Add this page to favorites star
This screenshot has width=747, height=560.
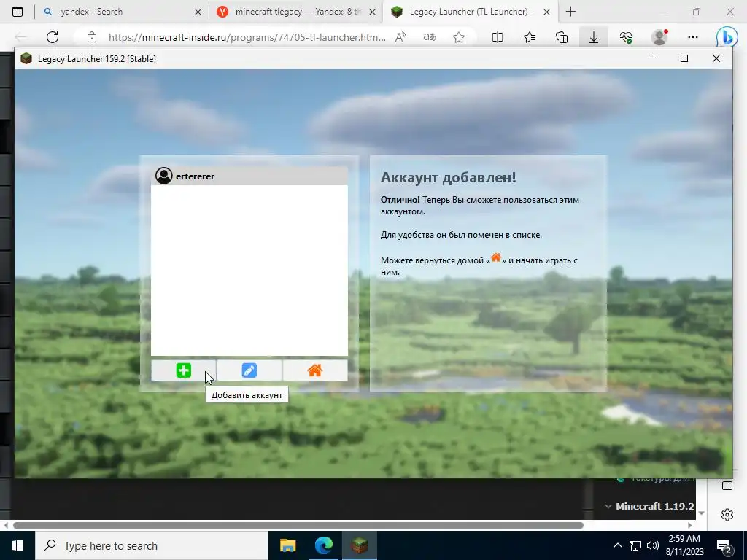[x=459, y=37]
